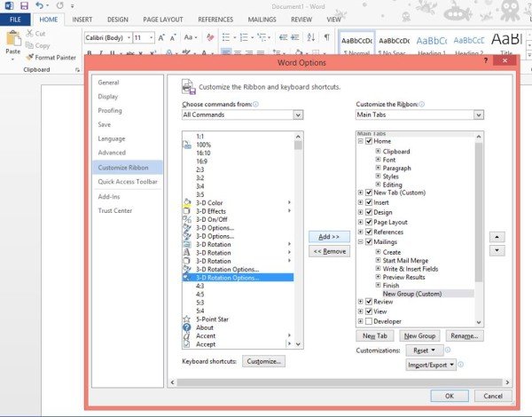Uncheck the Design tab checkbox
Image resolution: width=532 pixels, height=417 pixels.
point(369,212)
